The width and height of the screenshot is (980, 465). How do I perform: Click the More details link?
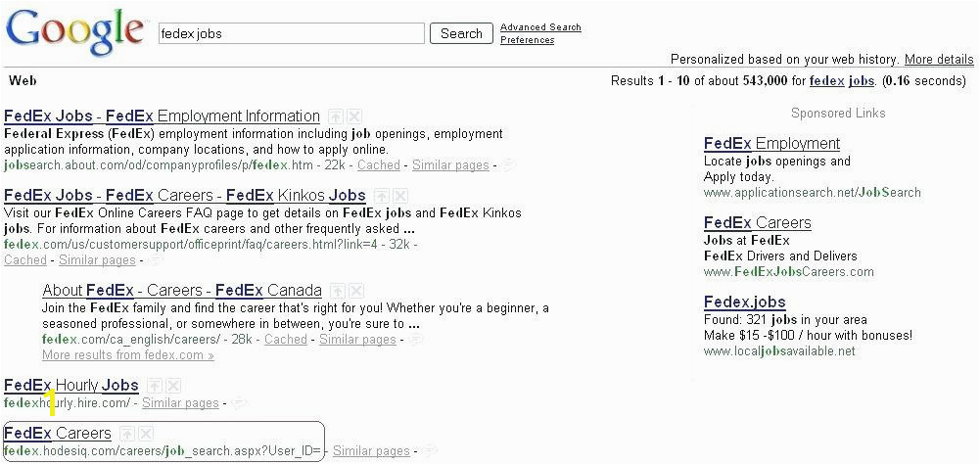939,60
